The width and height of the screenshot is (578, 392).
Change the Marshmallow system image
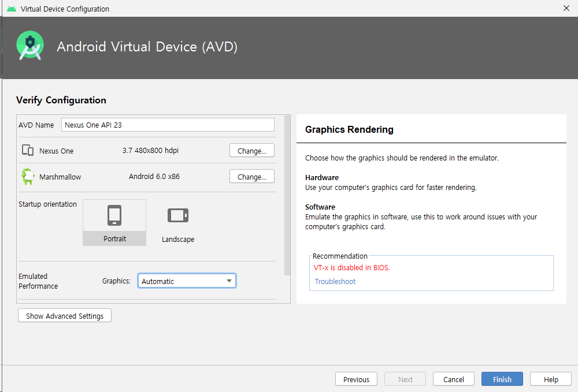point(251,177)
